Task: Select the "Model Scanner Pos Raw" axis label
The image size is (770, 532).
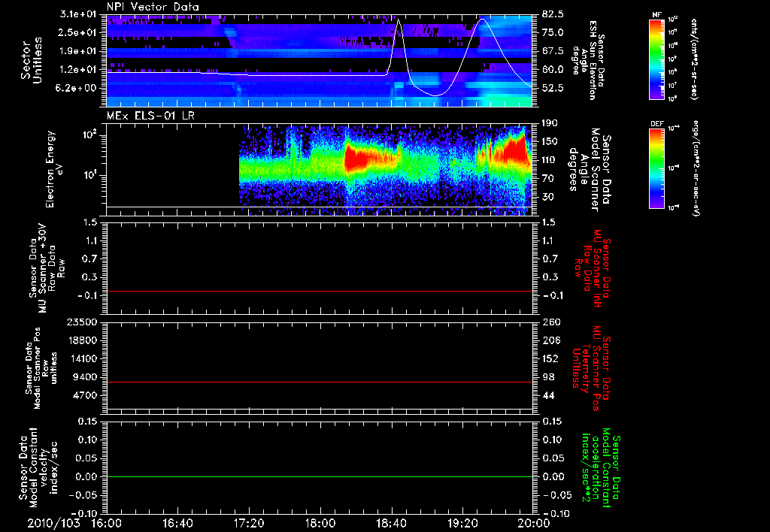Action: coord(41,368)
